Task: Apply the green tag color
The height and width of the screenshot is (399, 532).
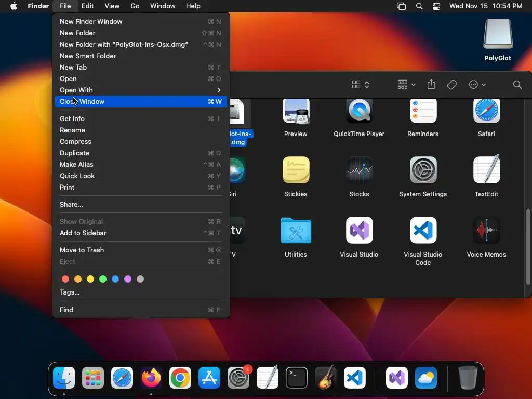Action: click(103, 279)
